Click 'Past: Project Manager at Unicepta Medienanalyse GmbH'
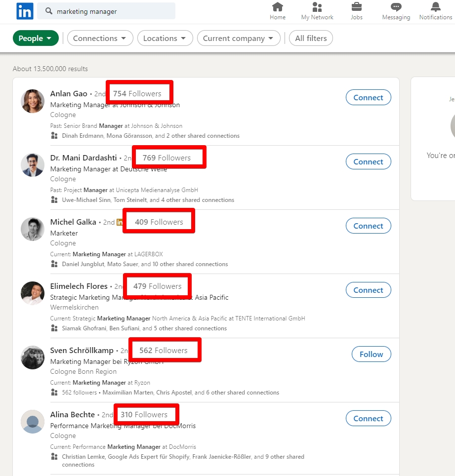 [124, 190]
